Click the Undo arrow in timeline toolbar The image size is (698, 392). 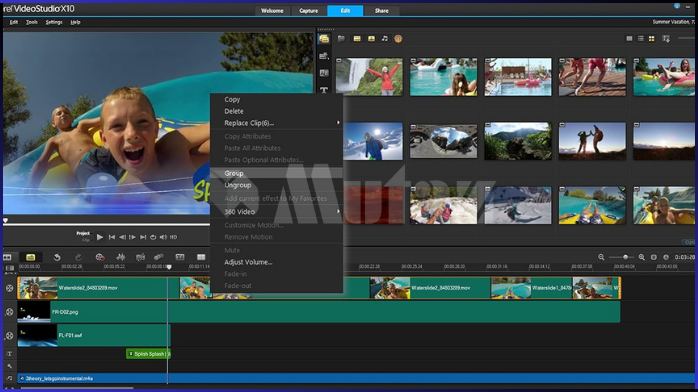tap(57, 257)
